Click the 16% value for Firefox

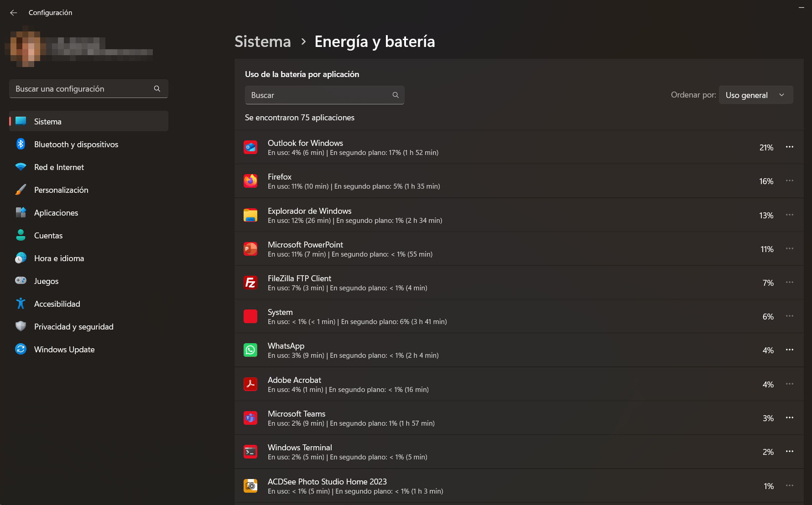click(x=766, y=181)
